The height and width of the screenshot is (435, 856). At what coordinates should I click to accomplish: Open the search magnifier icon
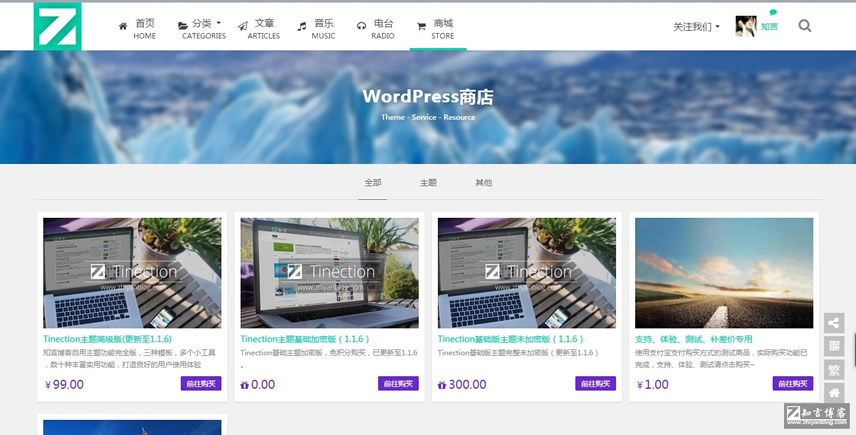tap(805, 26)
